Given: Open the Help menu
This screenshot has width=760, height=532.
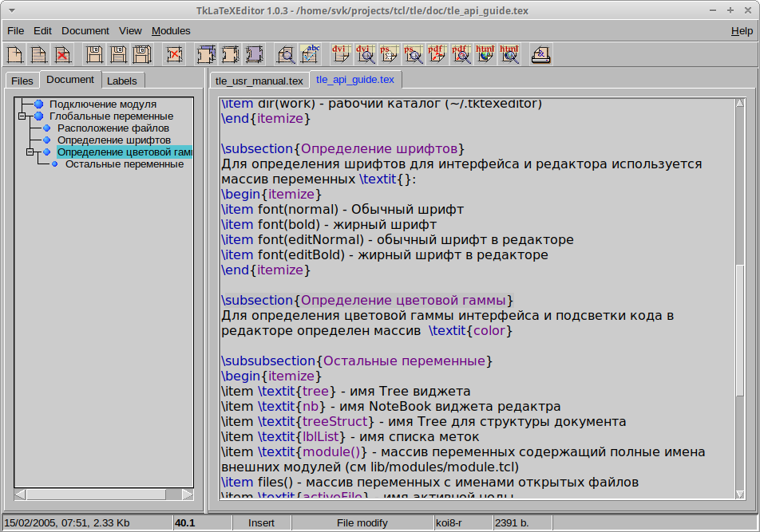Looking at the screenshot, I should click(x=741, y=31).
